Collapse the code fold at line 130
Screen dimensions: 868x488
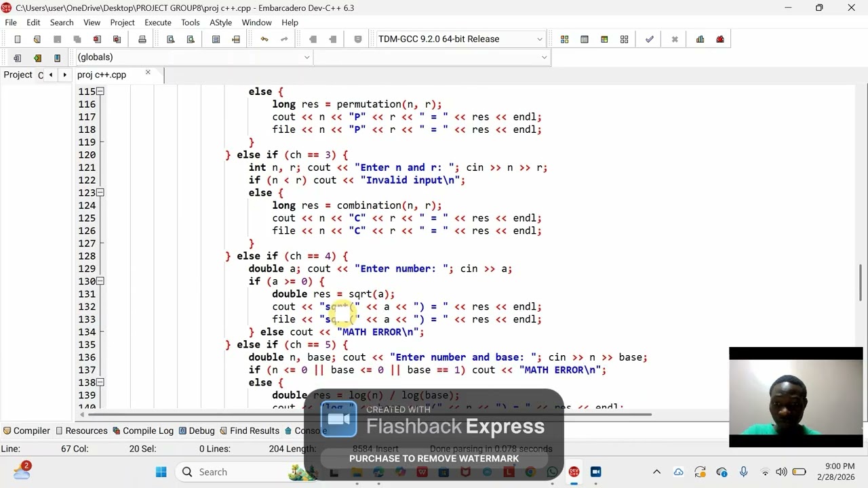point(100,281)
